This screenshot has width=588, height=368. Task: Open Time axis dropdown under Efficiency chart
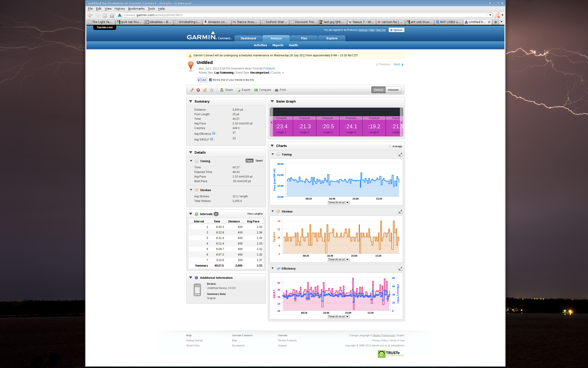tap(339, 317)
